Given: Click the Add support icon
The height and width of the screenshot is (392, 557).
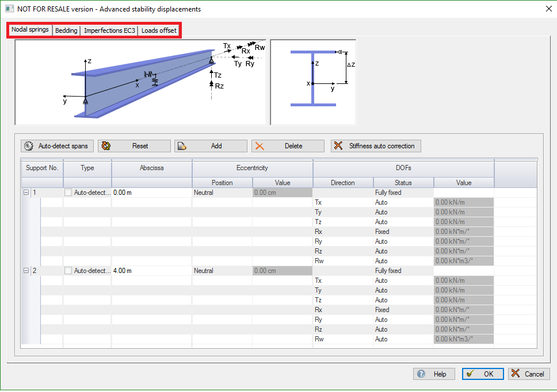Looking at the screenshot, I should [182, 146].
